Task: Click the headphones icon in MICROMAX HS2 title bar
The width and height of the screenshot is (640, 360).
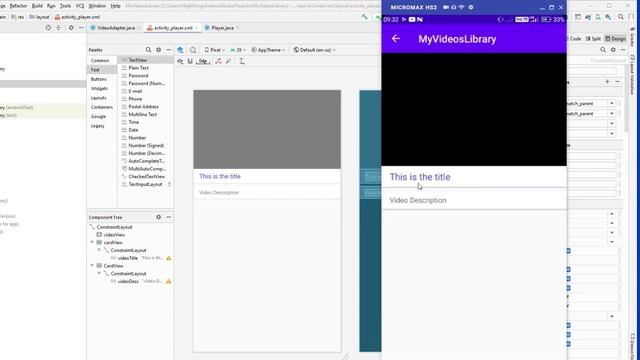Action: click(x=453, y=7)
